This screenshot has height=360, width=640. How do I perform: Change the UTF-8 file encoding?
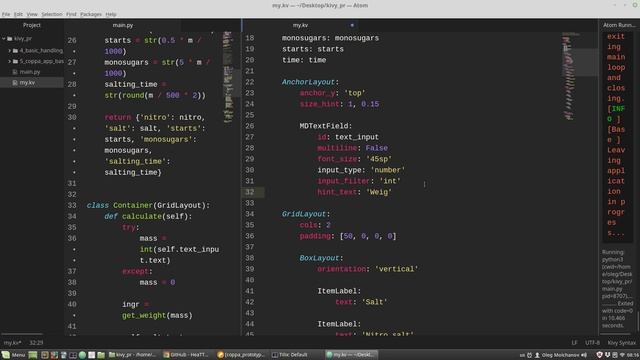[592, 343]
